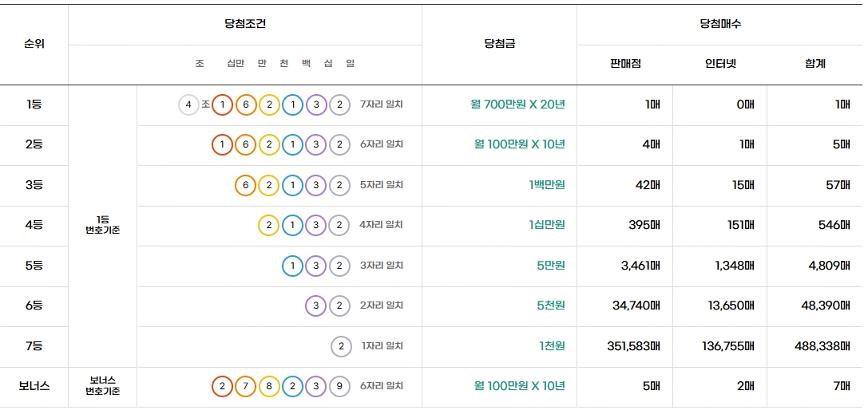Click the orange ball 6 in the 2등 row
This screenshot has height=410, width=868.
(x=246, y=145)
